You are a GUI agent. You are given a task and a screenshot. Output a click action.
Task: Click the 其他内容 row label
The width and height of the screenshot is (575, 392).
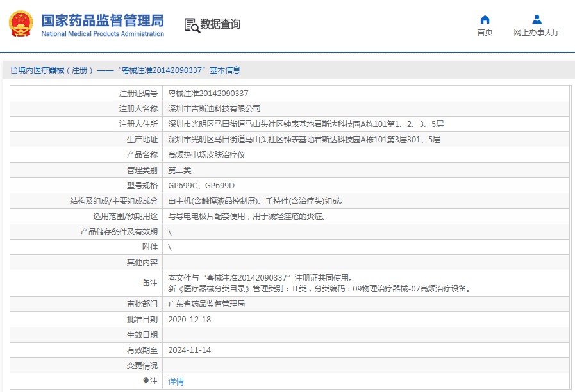142,263
